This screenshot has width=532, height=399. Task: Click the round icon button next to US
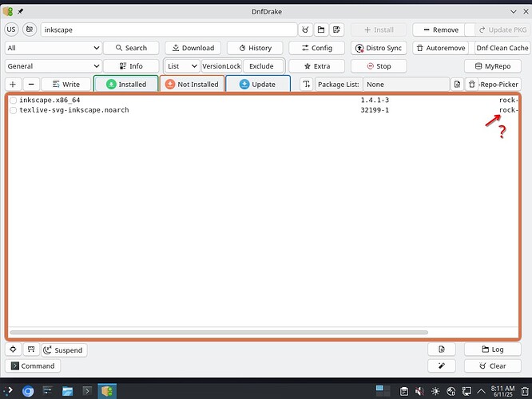pos(30,30)
